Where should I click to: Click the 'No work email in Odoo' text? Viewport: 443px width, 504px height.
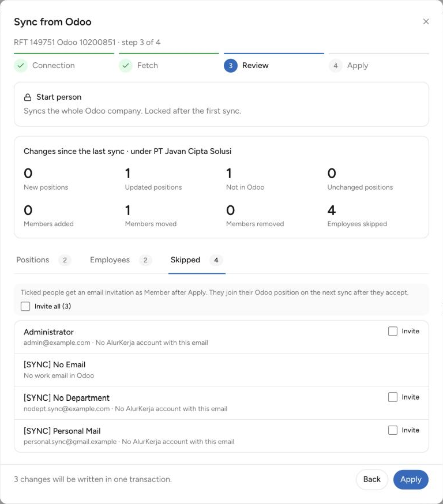(x=59, y=375)
